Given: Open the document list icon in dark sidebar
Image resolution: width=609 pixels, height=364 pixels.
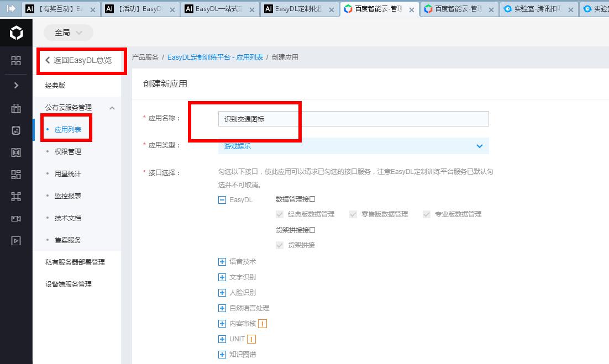Looking at the screenshot, I should (x=16, y=130).
